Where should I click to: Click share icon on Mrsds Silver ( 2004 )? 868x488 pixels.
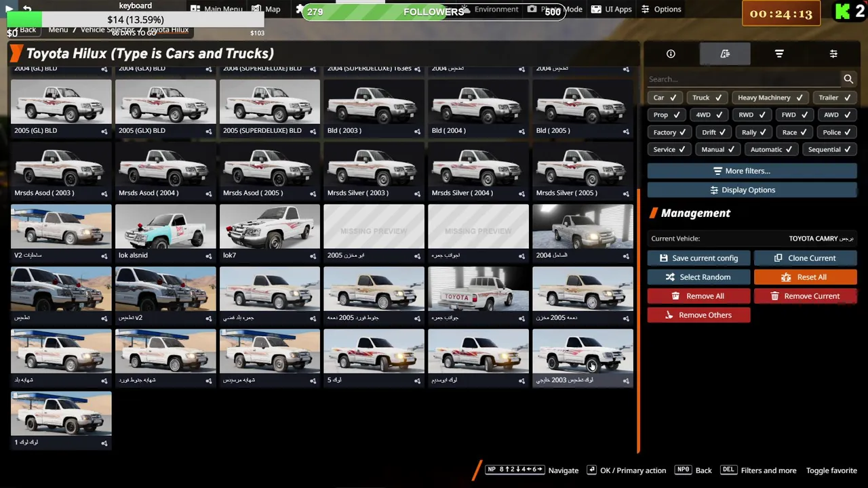[522, 193]
